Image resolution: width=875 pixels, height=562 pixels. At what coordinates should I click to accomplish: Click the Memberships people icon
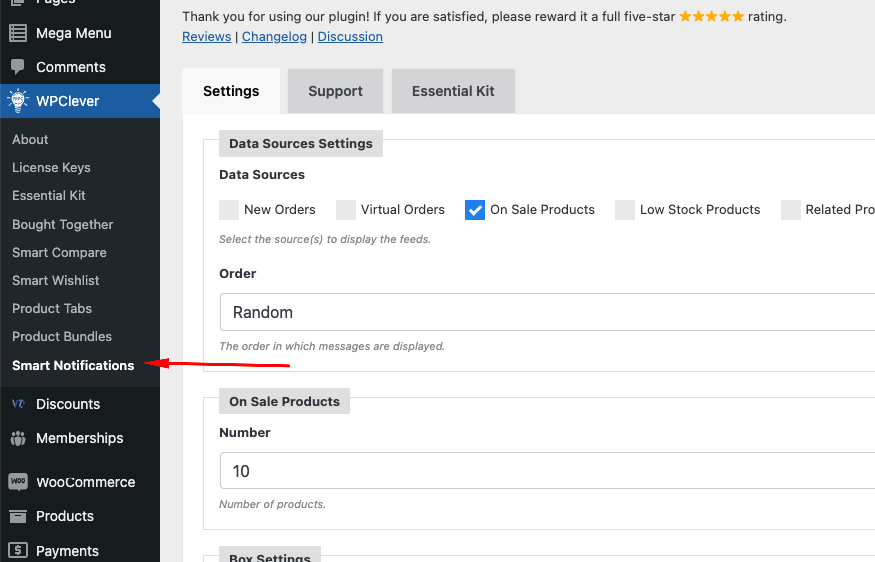(18, 439)
